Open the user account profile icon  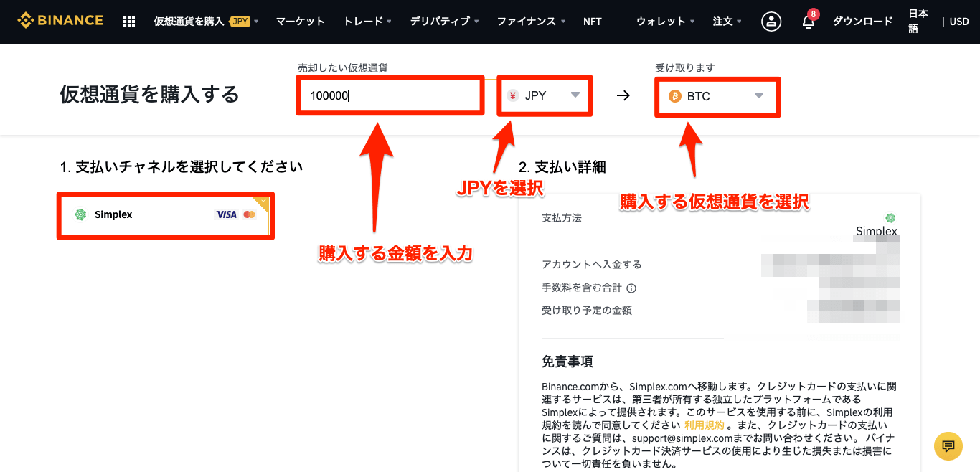coord(771,22)
